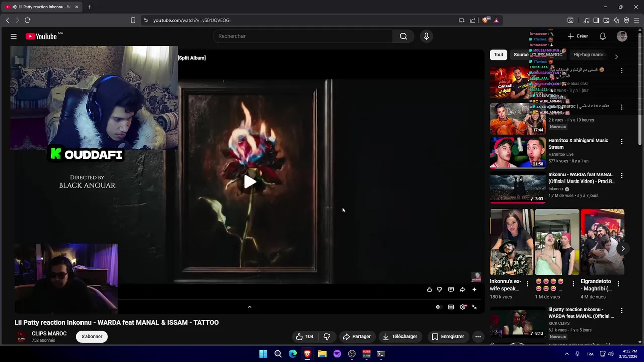The width and height of the screenshot is (644, 362).
Task: Click the in-player sparkle Ask icon
Action: (x=474, y=289)
